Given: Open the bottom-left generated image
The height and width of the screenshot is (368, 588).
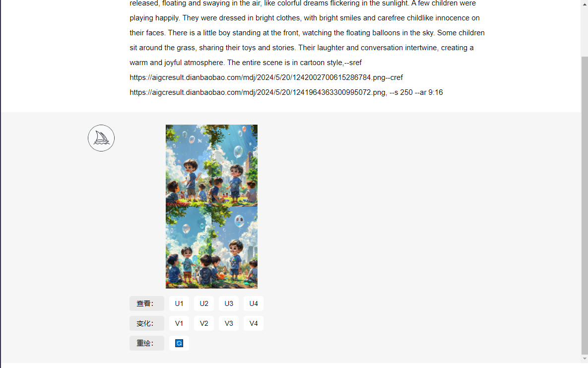Looking at the screenshot, I should pos(189,247).
